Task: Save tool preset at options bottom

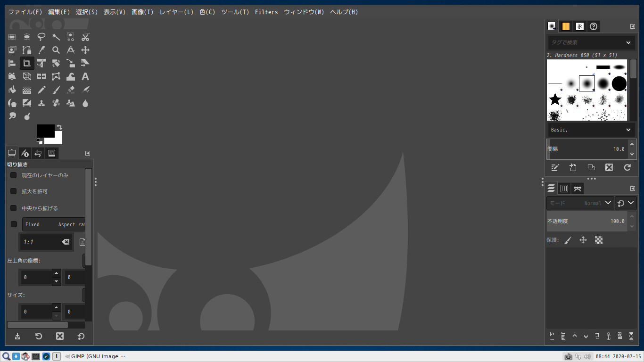Action: pos(17,336)
